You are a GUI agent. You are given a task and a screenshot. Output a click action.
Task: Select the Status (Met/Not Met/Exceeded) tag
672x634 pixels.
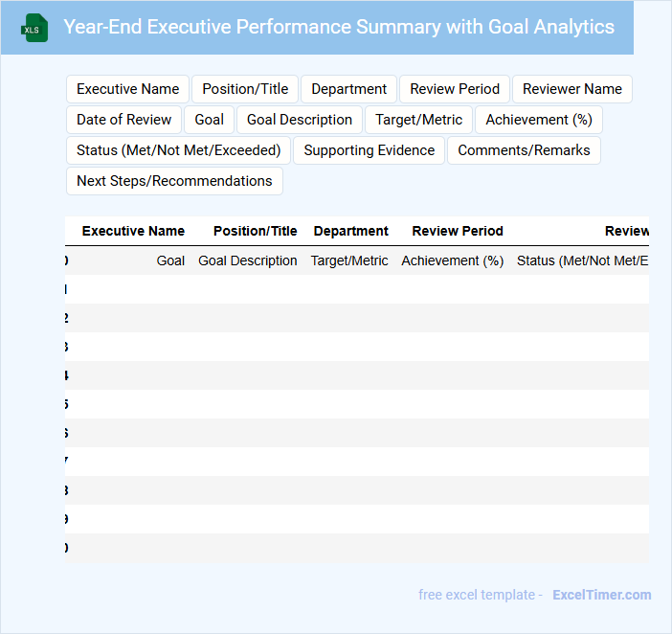pyautogui.click(x=179, y=150)
